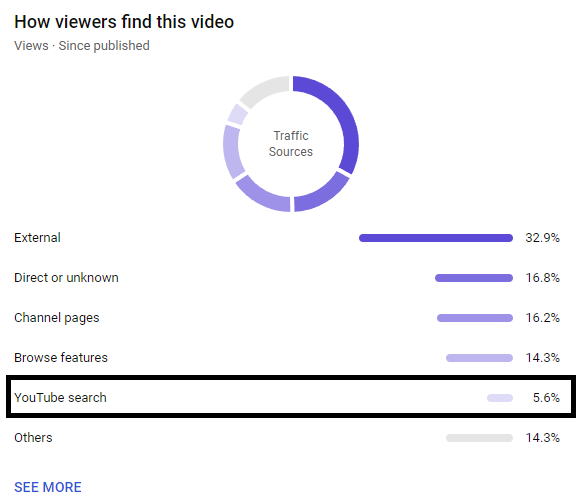The image size is (585, 504).
Task: Click the Others traffic source label
Action: (33, 437)
